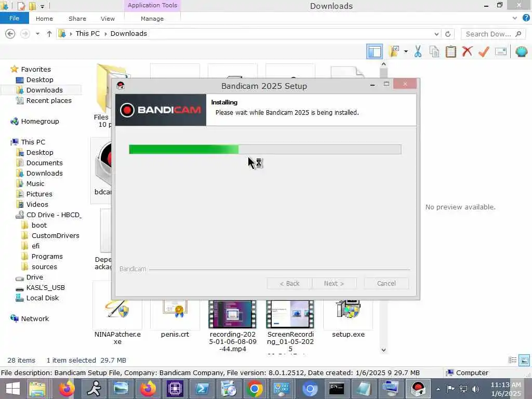The height and width of the screenshot is (399, 532).
Task: Select the Application Tools contextual tab
Action: tap(152, 5)
